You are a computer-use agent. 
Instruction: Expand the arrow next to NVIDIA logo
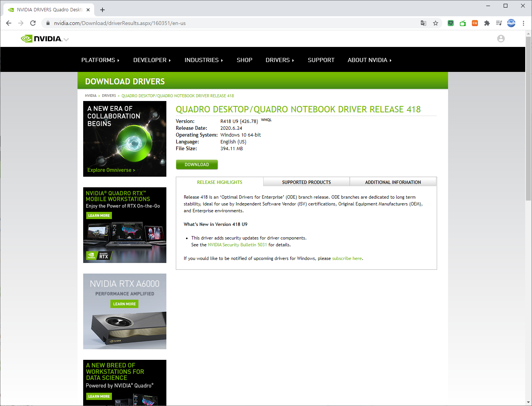coord(66,39)
